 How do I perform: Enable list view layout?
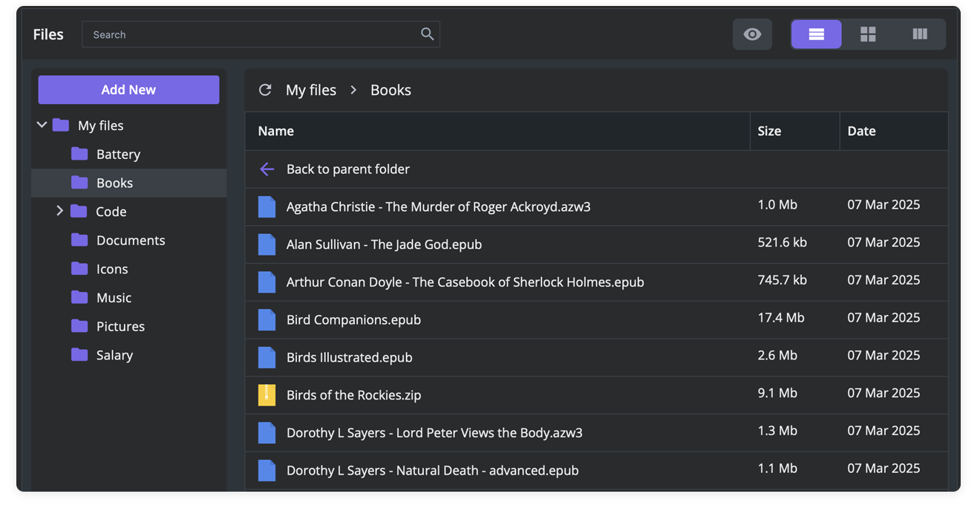coord(816,34)
